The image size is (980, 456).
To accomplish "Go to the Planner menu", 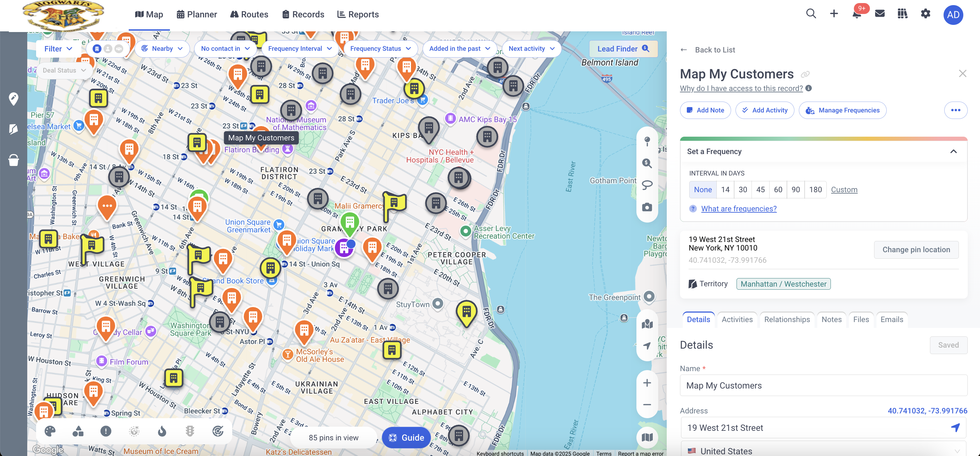I will [197, 14].
